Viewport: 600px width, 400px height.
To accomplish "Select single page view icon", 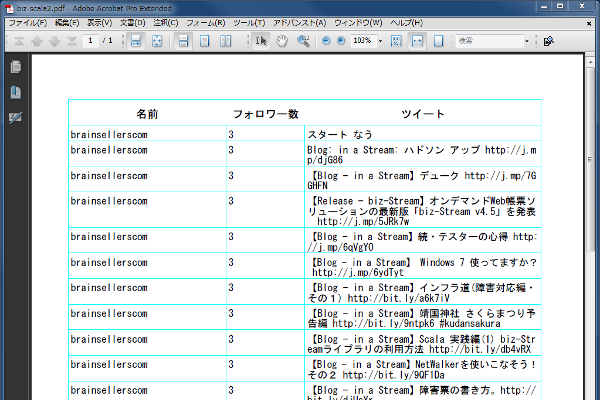I will (205, 41).
